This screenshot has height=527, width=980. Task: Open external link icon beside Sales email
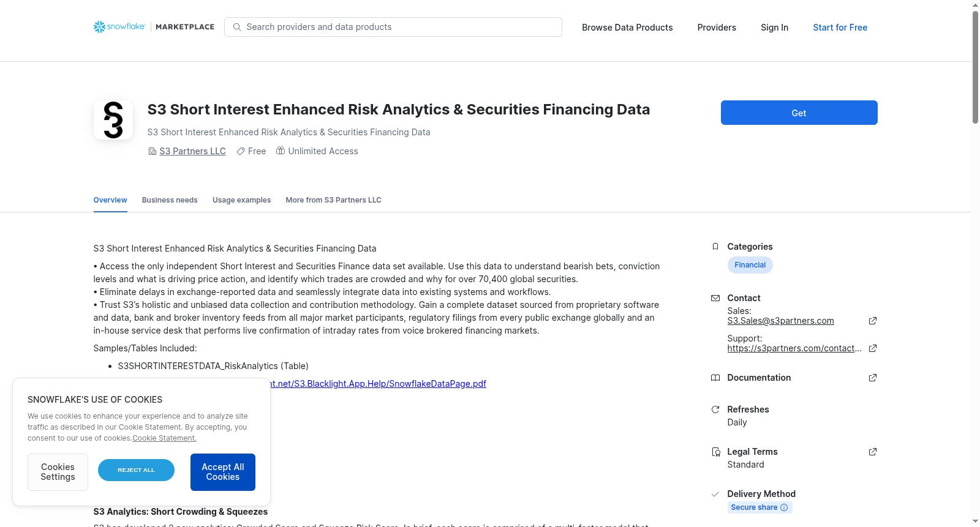[873, 321]
